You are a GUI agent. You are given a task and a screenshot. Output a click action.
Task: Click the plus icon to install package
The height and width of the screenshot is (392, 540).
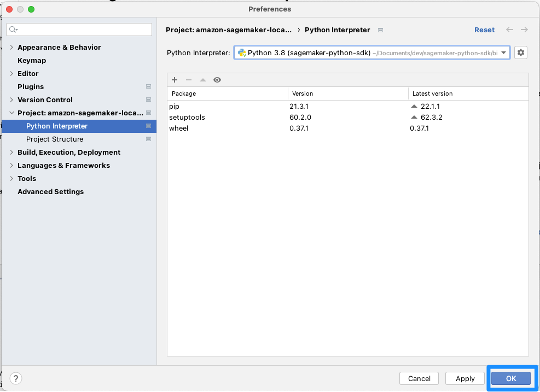(x=175, y=80)
